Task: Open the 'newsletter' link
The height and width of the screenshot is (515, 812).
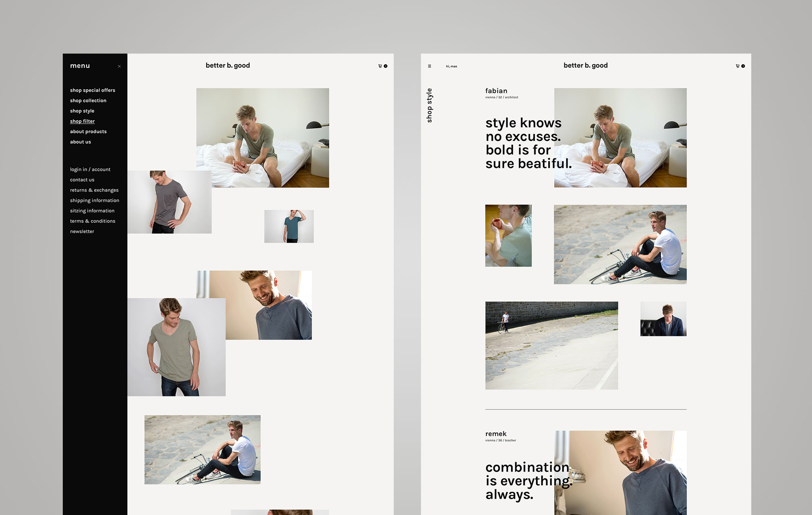Action: (x=82, y=232)
